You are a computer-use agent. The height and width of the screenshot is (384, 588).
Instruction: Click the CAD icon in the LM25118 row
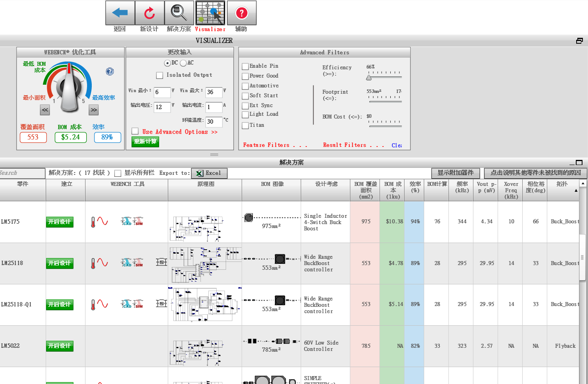(x=126, y=263)
